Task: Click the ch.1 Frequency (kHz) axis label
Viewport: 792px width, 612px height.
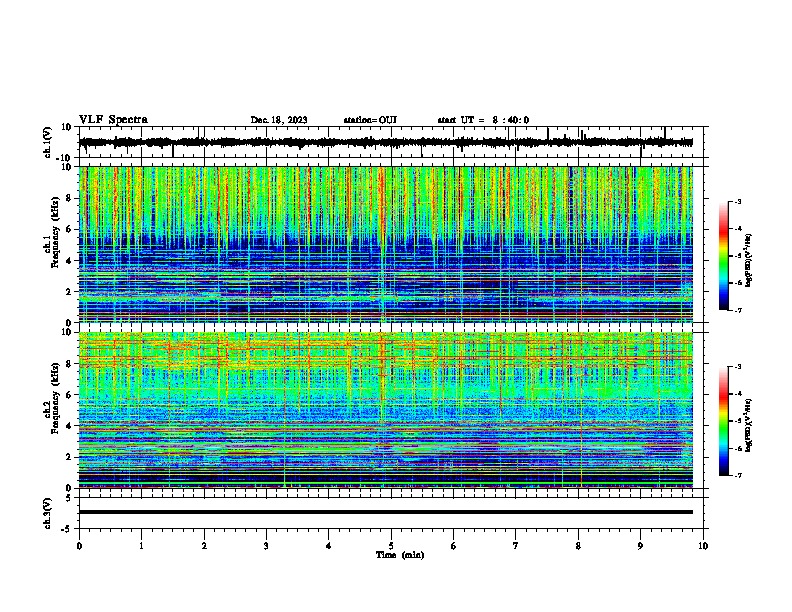Action: [52, 233]
